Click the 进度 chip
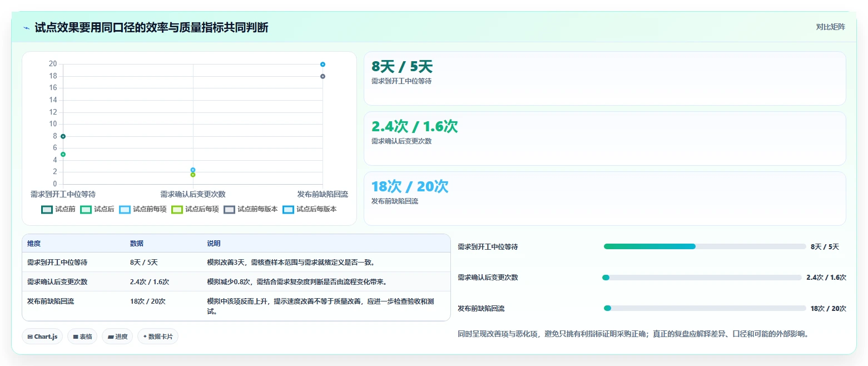868x366 pixels. click(x=117, y=337)
